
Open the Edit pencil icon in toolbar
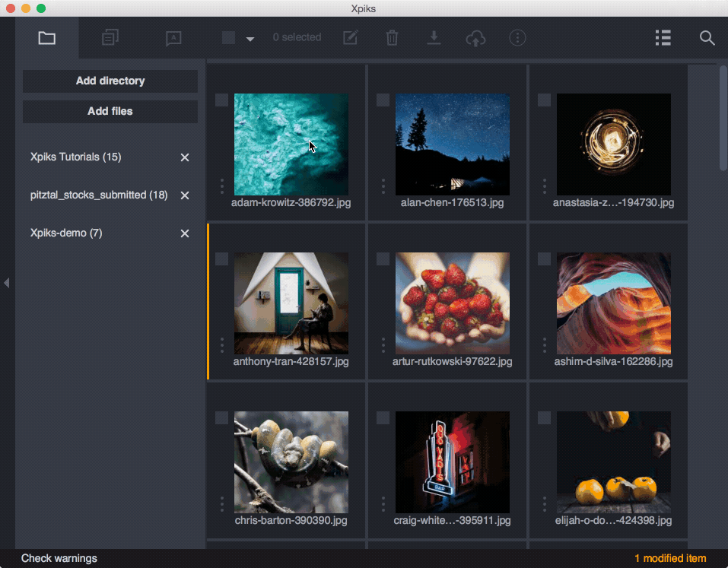350,37
